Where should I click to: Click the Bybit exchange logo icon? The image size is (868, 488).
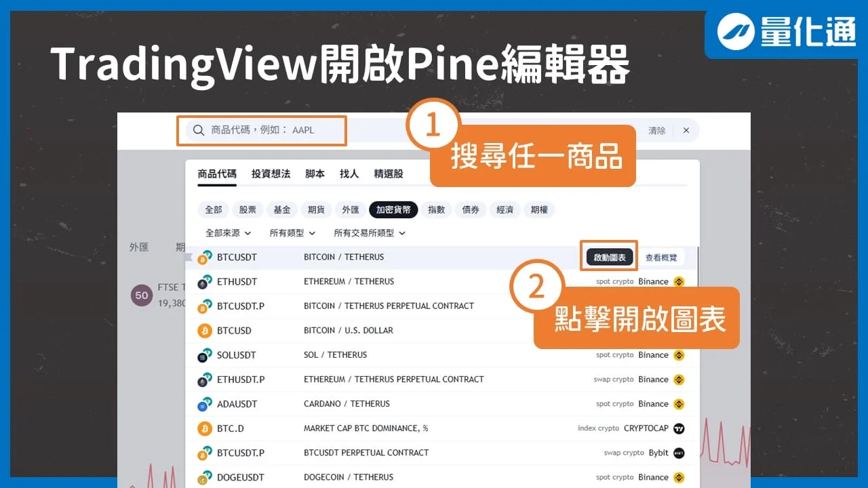pyautogui.click(x=679, y=453)
